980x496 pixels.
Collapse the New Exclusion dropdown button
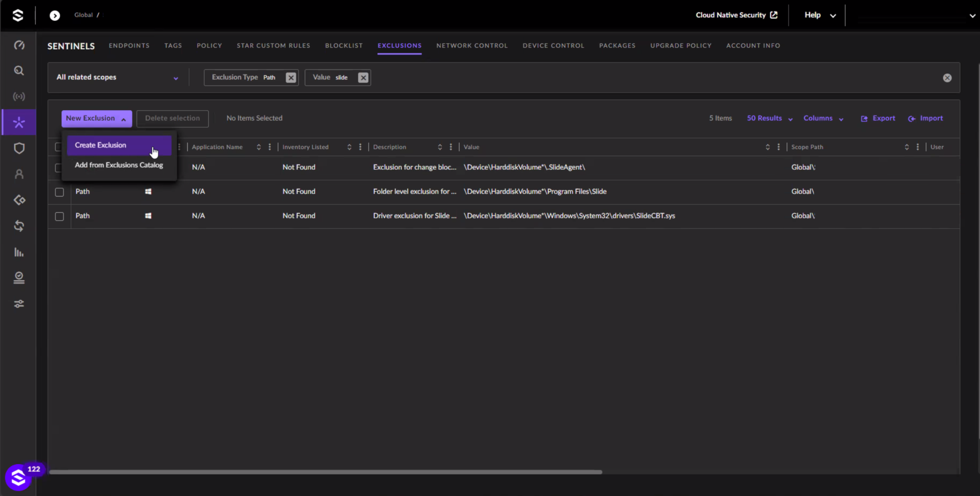[97, 118]
